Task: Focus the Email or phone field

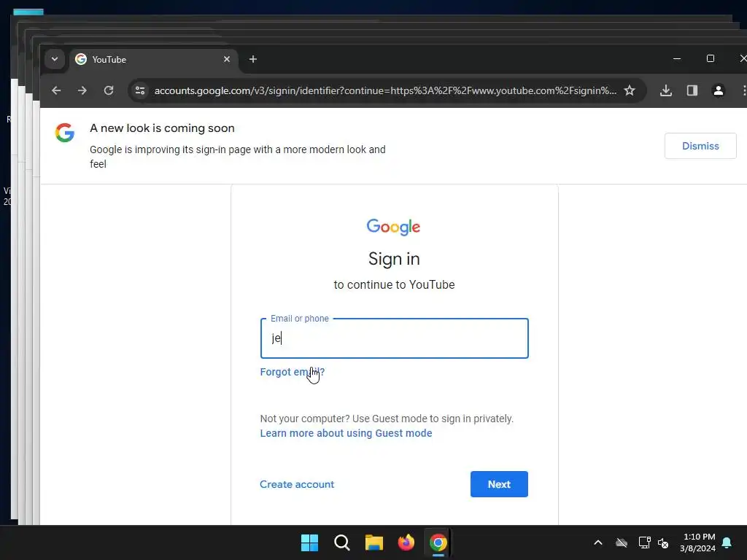Action: [395, 338]
